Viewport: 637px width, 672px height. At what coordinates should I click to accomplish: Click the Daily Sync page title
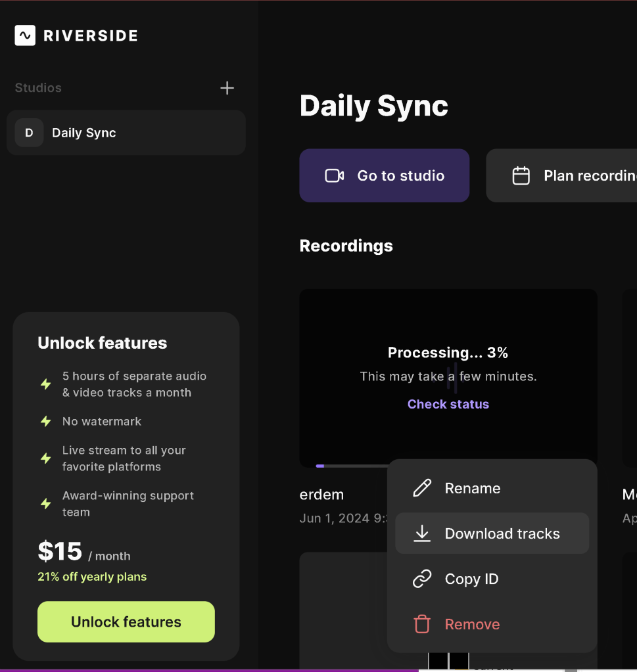tap(374, 106)
